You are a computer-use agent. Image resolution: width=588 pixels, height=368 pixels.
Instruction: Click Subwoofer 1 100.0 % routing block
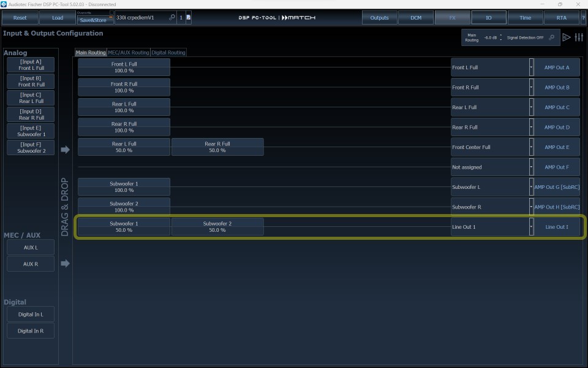[124, 186]
